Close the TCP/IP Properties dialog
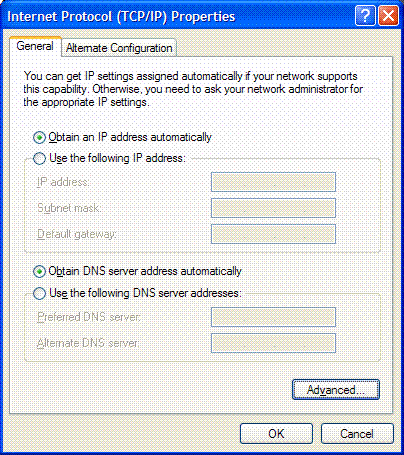Screen dimensions: 404x455 click(x=389, y=16)
